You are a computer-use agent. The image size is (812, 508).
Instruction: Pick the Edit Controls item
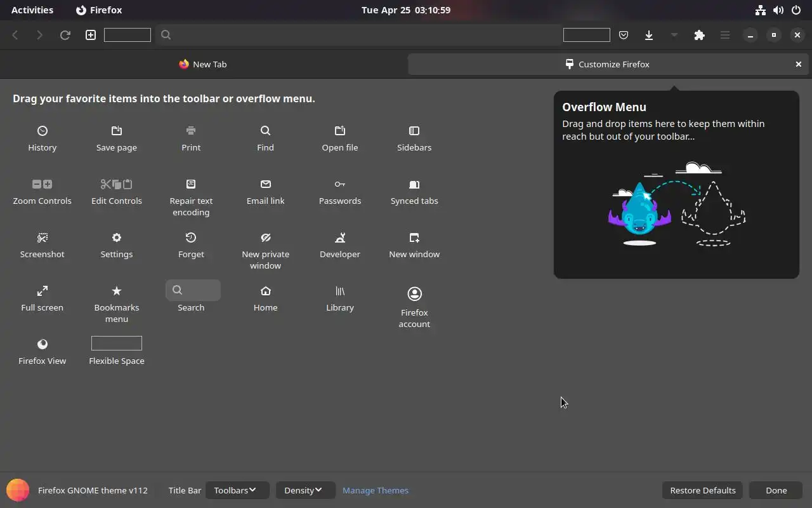[x=117, y=192]
